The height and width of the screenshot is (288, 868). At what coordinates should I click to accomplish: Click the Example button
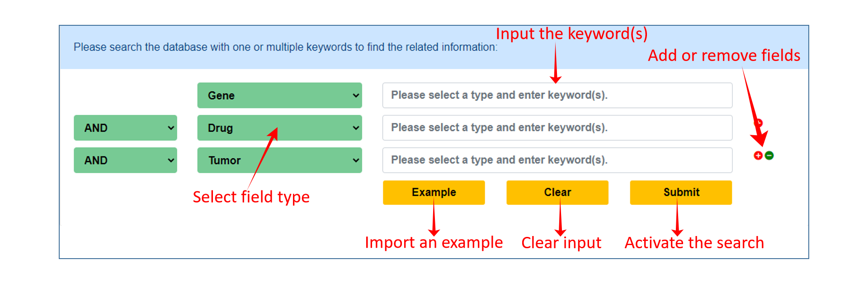434,193
